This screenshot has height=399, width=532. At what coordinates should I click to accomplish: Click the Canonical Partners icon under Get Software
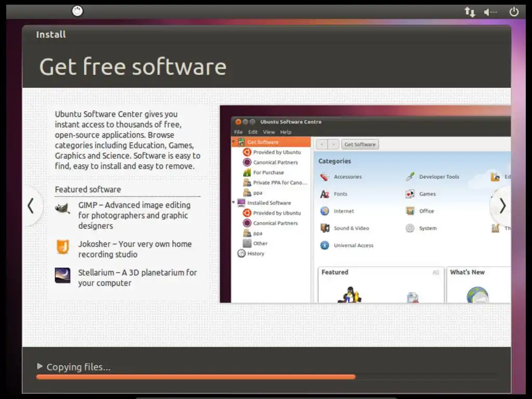247,162
